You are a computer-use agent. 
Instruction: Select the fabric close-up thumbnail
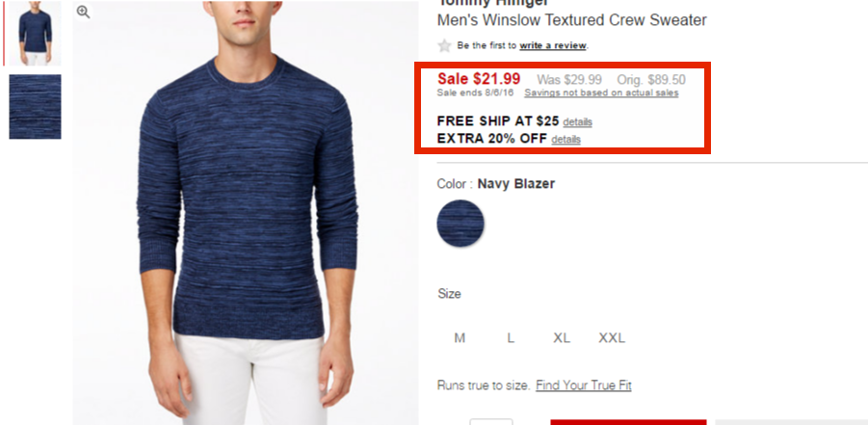coord(35,106)
